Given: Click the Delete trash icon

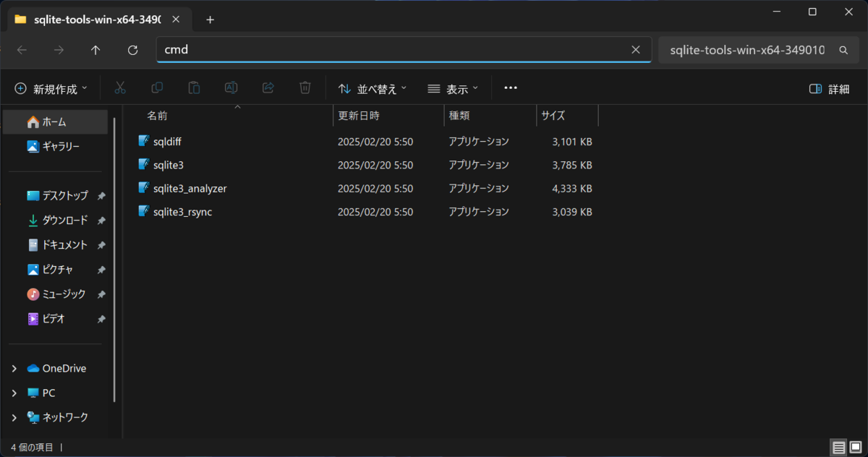Looking at the screenshot, I should pyautogui.click(x=305, y=88).
